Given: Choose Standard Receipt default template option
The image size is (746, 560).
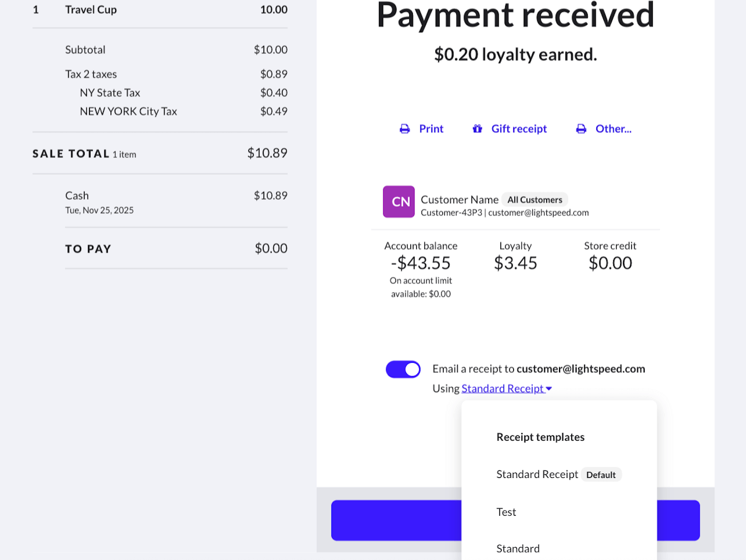Looking at the screenshot, I should tap(537, 474).
